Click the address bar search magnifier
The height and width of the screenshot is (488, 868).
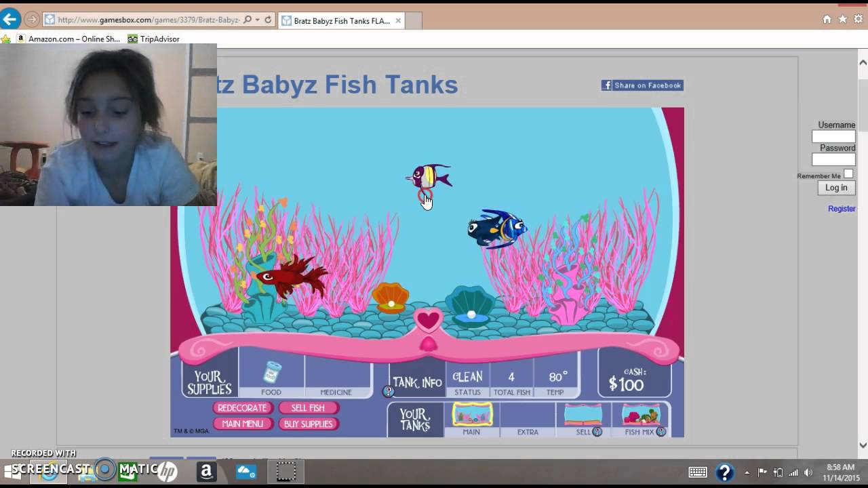click(247, 20)
